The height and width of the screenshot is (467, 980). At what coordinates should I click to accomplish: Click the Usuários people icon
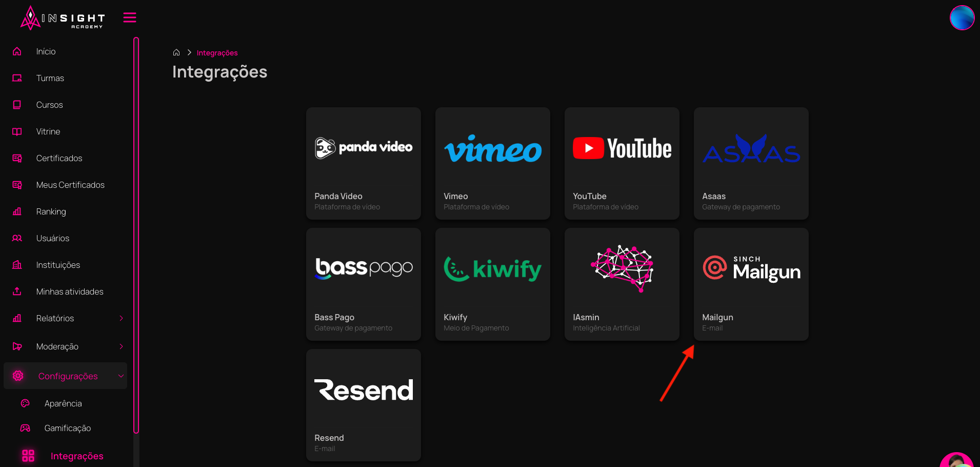click(17, 238)
